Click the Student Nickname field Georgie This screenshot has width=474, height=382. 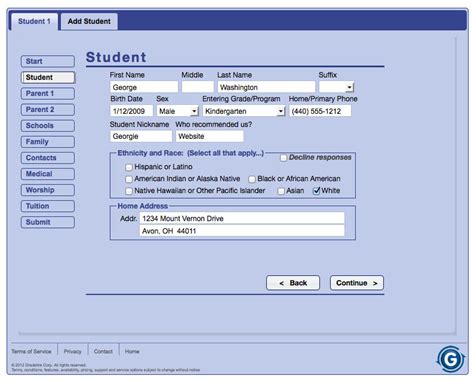pos(141,136)
